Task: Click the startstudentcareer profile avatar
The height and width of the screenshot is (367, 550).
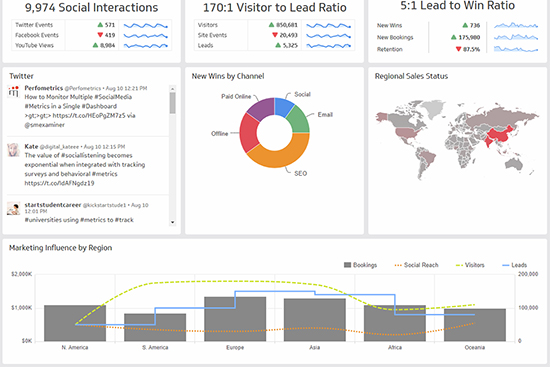Action: click(13, 208)
